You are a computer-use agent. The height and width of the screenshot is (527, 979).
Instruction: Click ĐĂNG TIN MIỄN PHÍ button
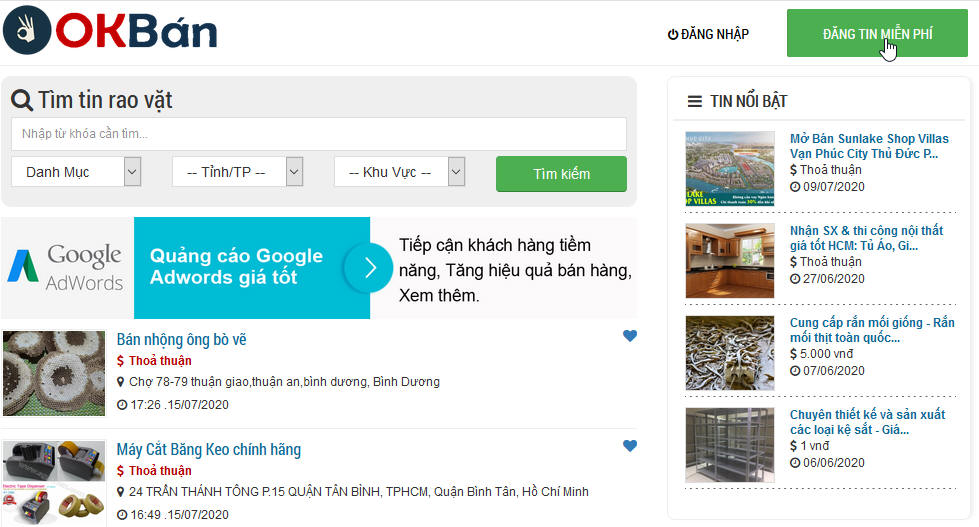(877, 33)
